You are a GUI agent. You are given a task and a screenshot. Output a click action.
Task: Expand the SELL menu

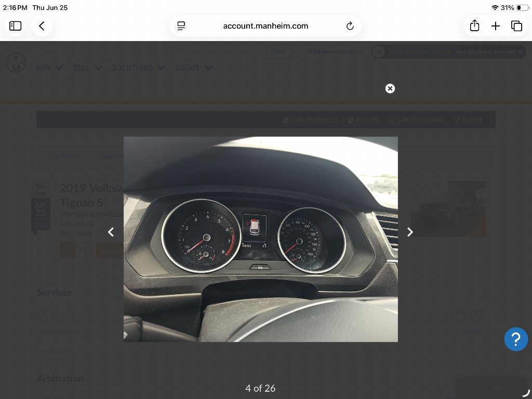coord(87,68)
